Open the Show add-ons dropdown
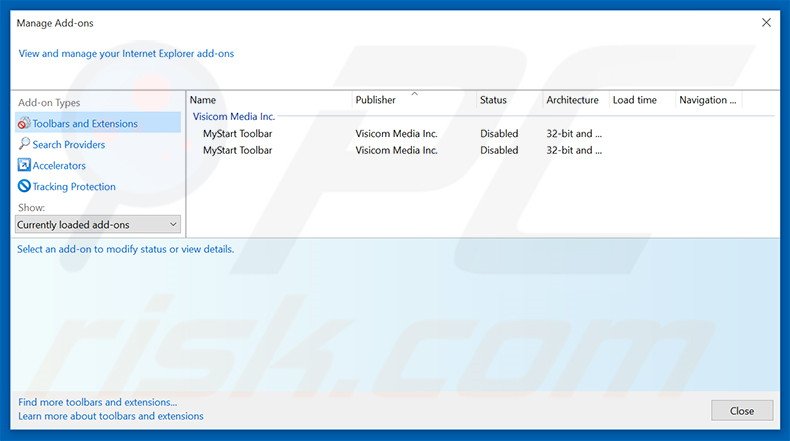Screen dimensions: 790x441 (x=98, y=225)
